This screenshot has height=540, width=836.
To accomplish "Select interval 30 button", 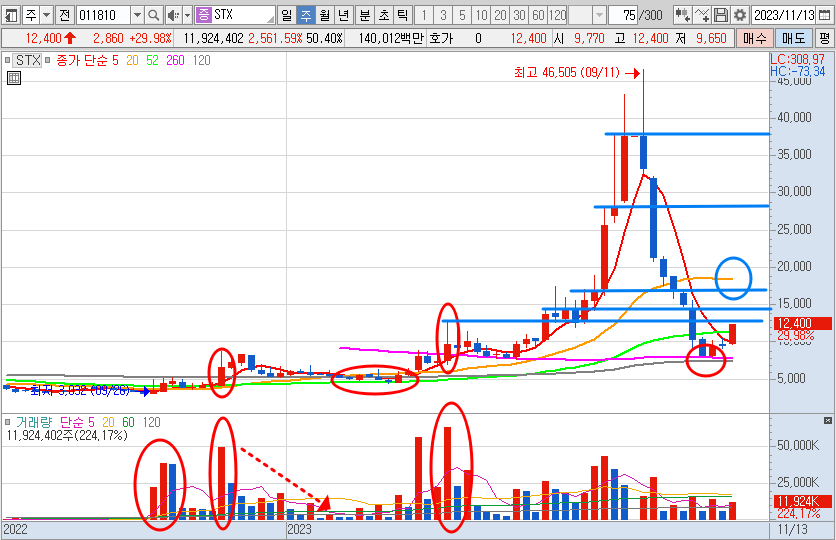I will [x=519, y=15].
